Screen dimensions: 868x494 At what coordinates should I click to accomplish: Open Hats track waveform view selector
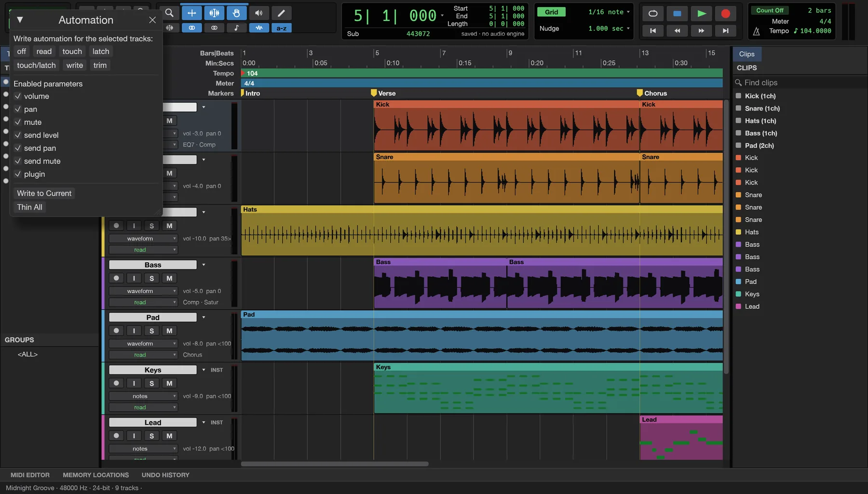(143, 239)
